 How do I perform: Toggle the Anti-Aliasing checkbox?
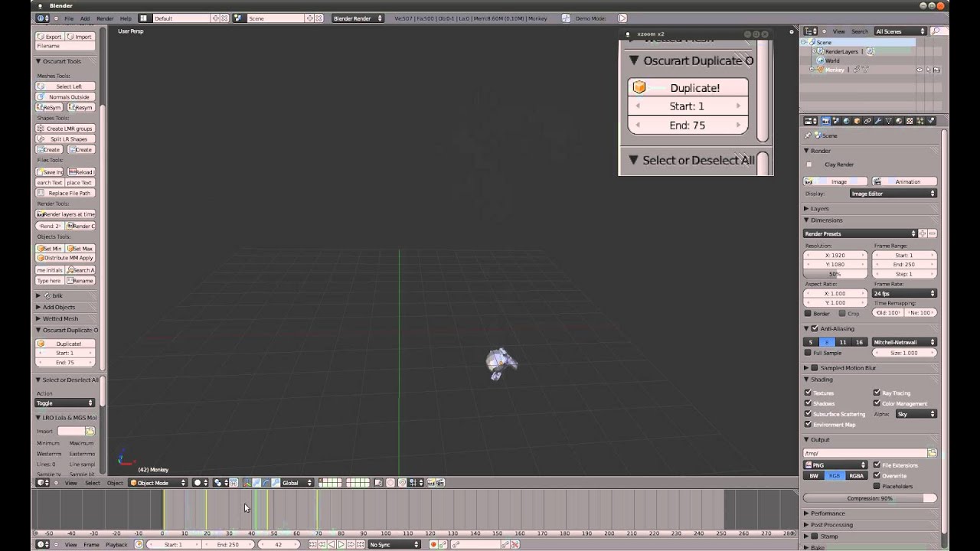point(815,328)
